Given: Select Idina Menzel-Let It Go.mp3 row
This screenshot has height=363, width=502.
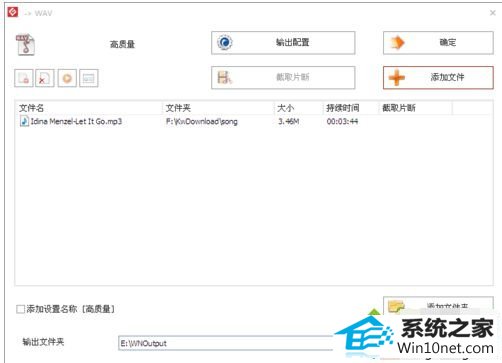Looking at the screenshot, I should click(254, 121).
